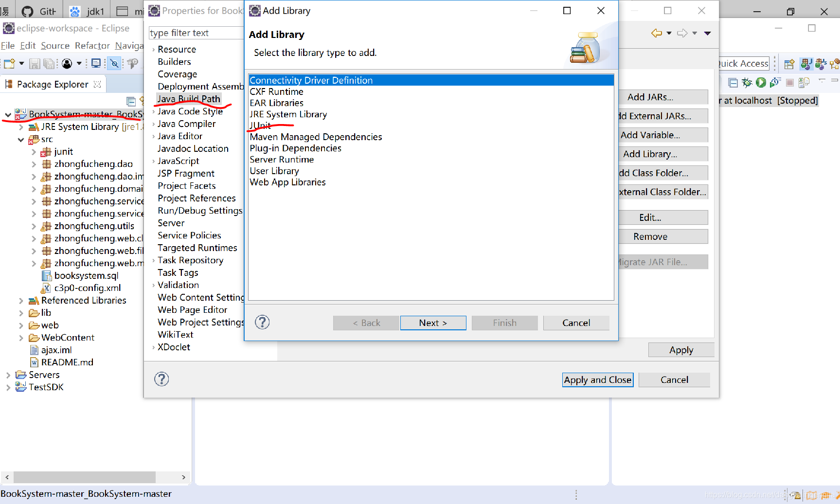
Task: Select Connectivity Driver Definition entry
Action: point(431,80)
